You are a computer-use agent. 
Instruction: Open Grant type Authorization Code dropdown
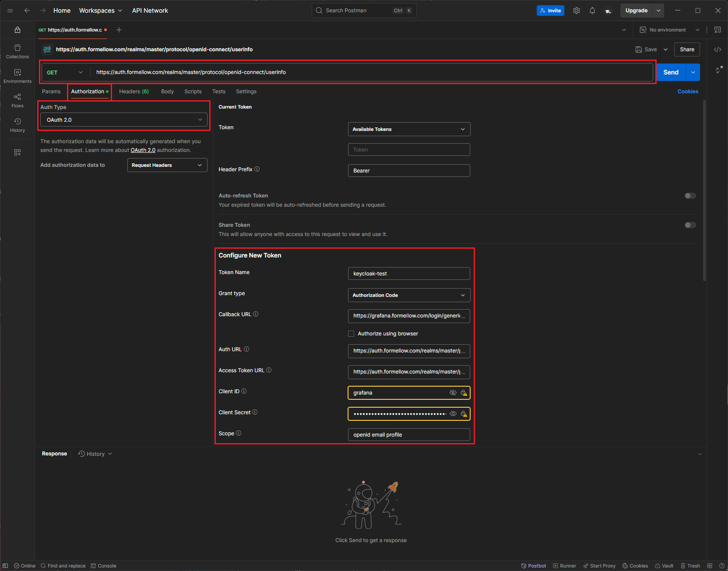[409, 295]
